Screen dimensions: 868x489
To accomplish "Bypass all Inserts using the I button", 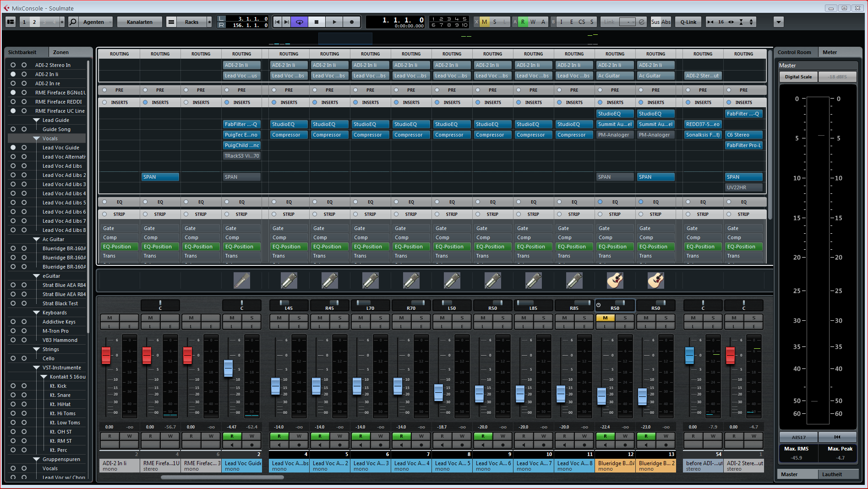I will 561,22.
